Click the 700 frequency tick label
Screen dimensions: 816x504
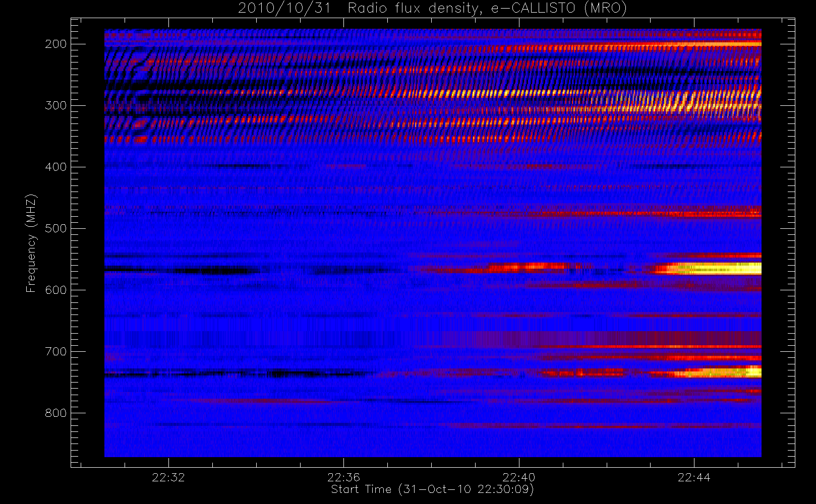click(x=55, y=351)
